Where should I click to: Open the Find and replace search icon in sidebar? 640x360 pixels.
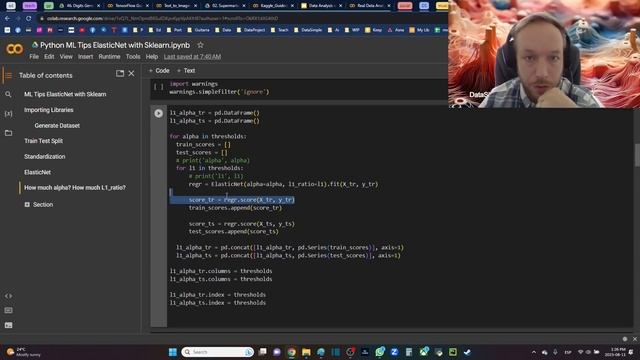tap(8, 94)
